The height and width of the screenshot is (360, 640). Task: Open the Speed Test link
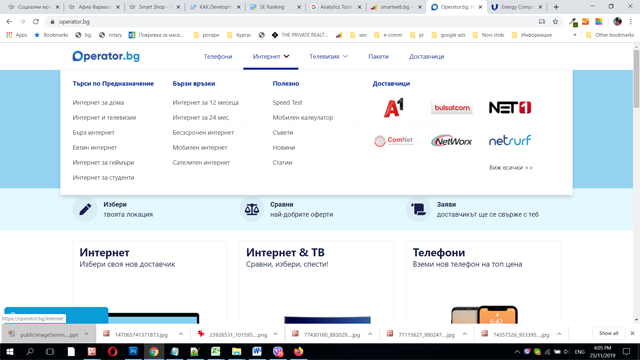coord(287,102)
